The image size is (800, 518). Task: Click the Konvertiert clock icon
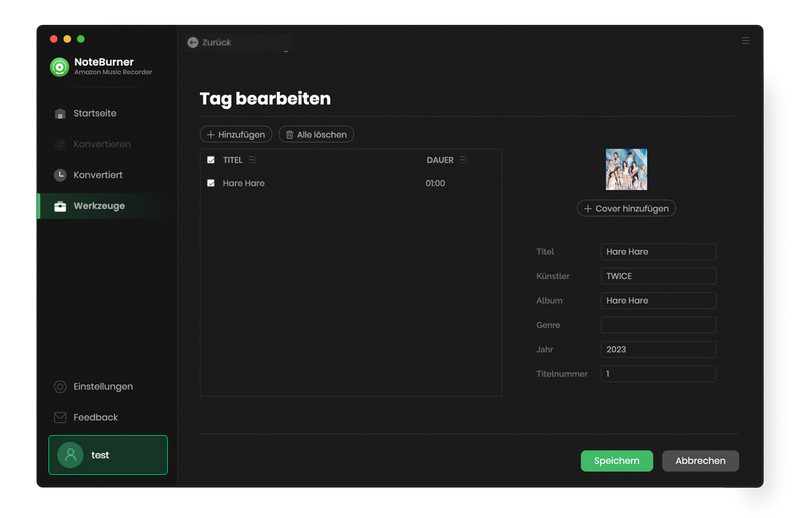(60, 175)
